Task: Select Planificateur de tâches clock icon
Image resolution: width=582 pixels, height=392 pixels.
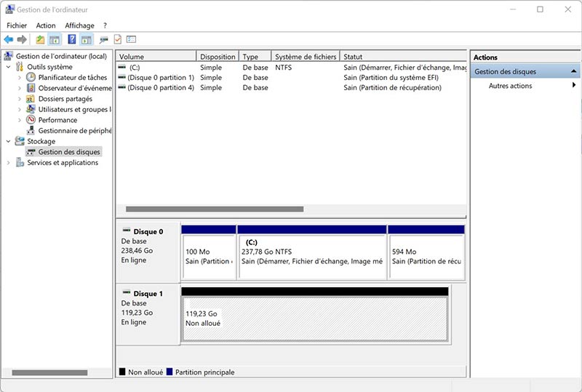Action: click(x=31, y=77)
